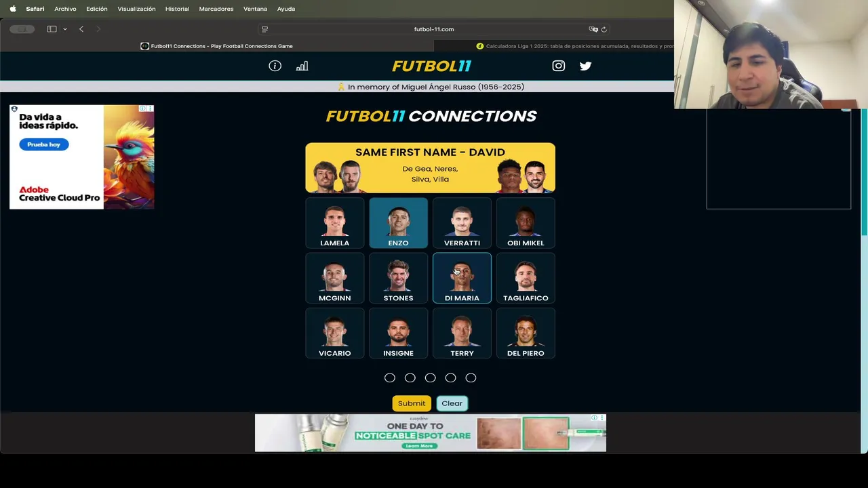Click In memory of Miguel Ángel Russo banner

tap(430, 87)
